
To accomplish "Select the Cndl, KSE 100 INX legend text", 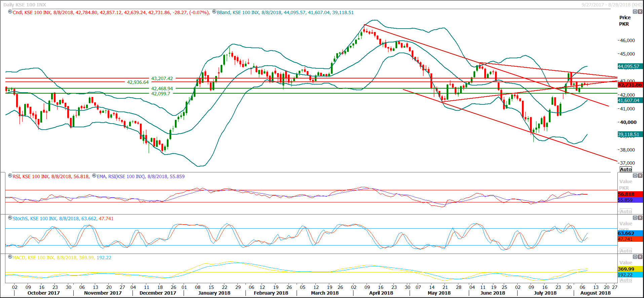I will tap(111, 12).
